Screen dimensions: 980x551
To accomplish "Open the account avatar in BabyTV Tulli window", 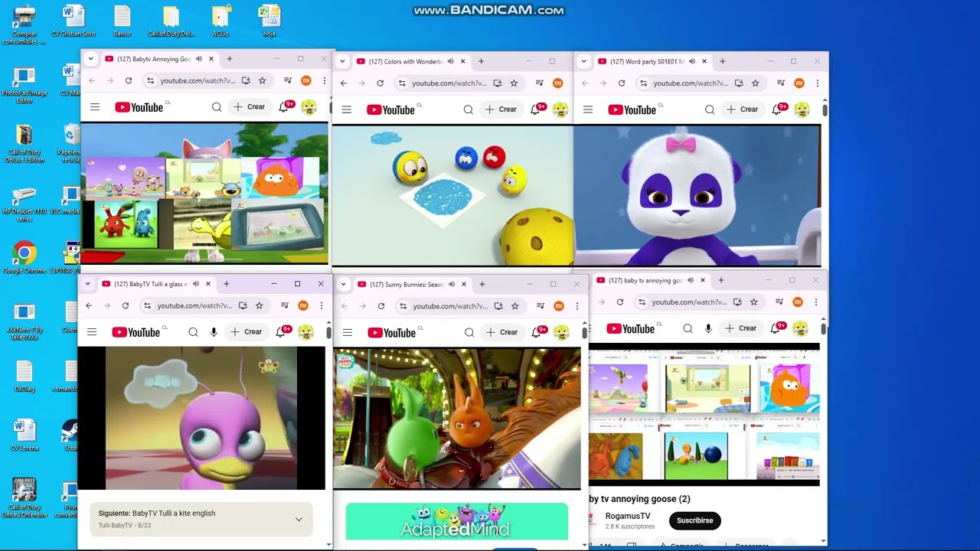I will point(305,332).
